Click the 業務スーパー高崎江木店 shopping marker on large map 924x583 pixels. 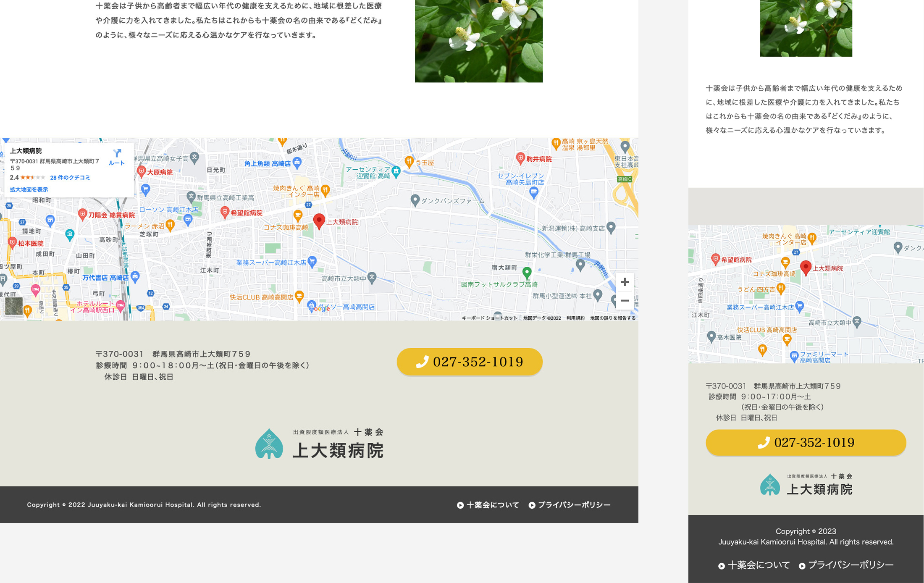[312, 262]
